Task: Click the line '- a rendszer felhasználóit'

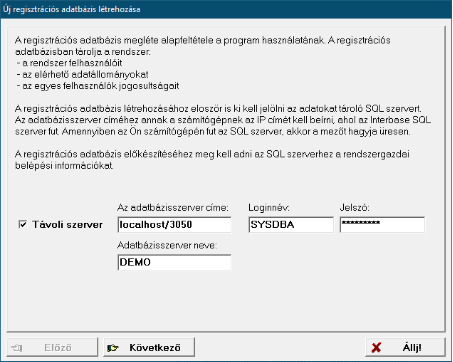Action: [x=69, y=63]
